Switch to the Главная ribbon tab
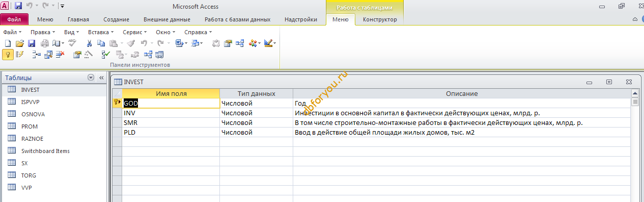This screenshot has width=644, height=202. click(x=78, y=19)
